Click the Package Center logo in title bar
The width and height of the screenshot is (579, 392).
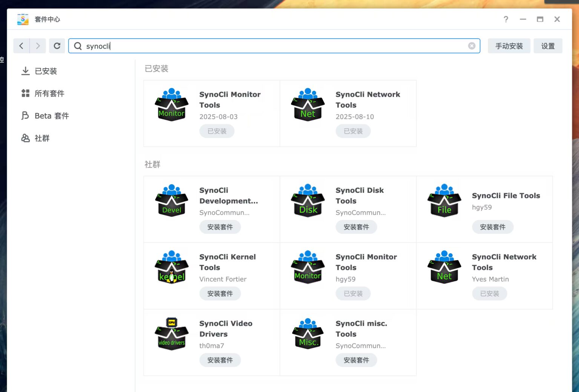(23, 19)
